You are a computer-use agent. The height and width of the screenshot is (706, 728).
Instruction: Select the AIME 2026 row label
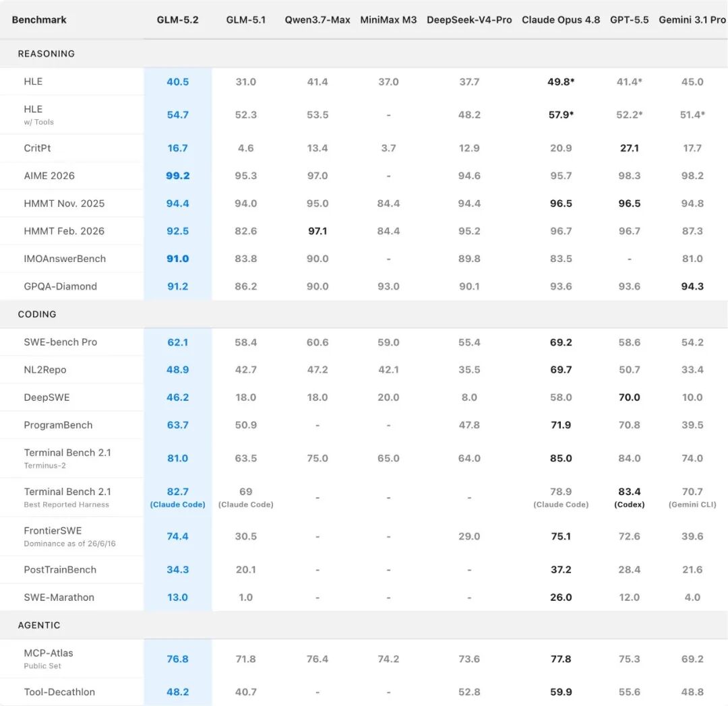pos(49,176)
